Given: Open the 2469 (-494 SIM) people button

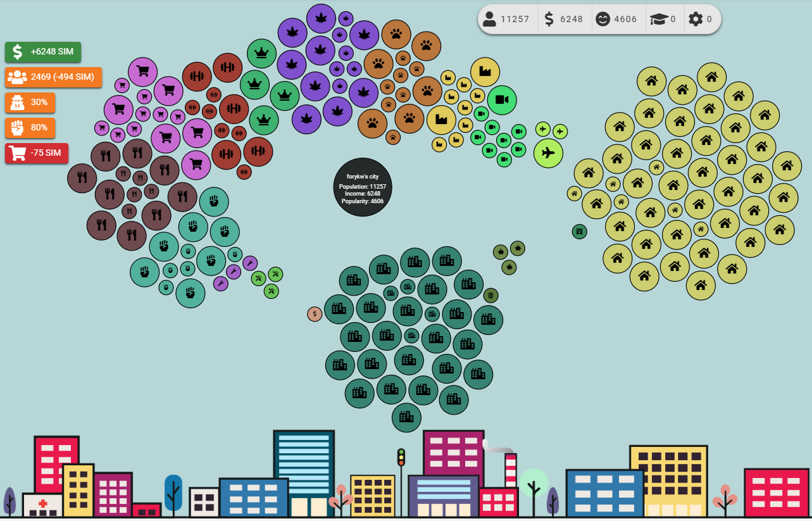Looking at the screenshot, I should 53,77.
